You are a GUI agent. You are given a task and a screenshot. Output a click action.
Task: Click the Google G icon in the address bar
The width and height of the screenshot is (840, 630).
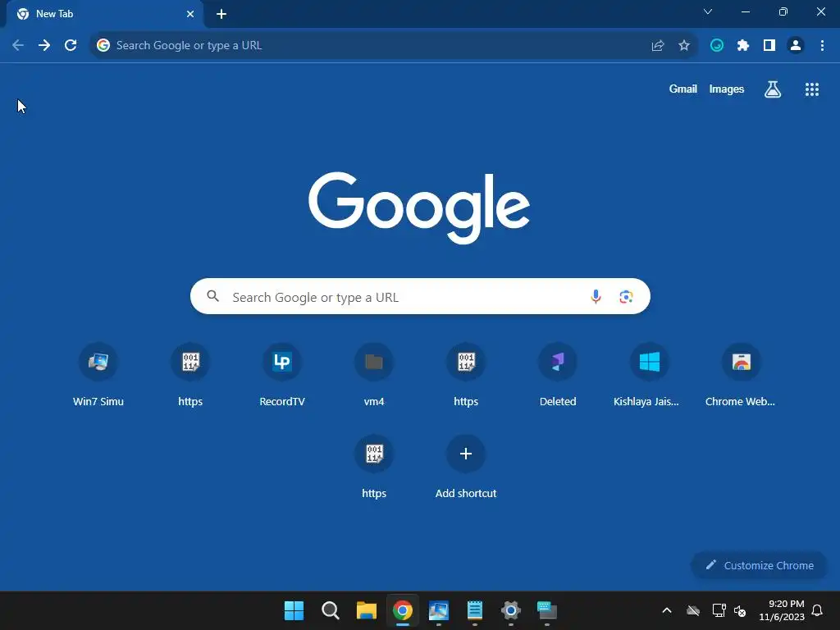[103, 46]
